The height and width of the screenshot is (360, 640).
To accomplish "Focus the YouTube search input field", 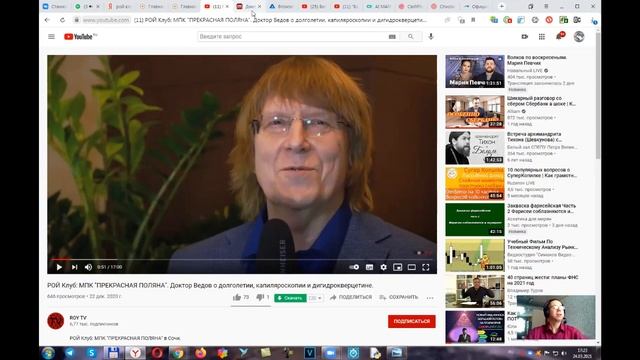I will click(x=292, y=37).
